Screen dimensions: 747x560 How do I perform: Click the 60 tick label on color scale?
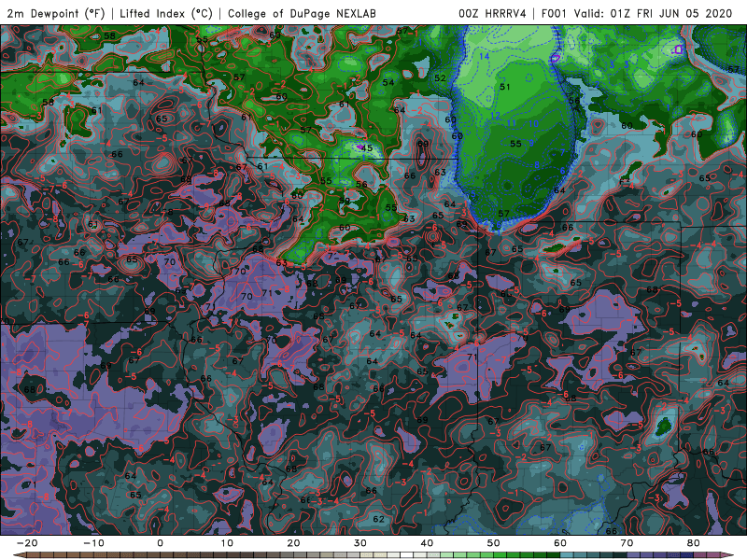[x=560, y=543]
